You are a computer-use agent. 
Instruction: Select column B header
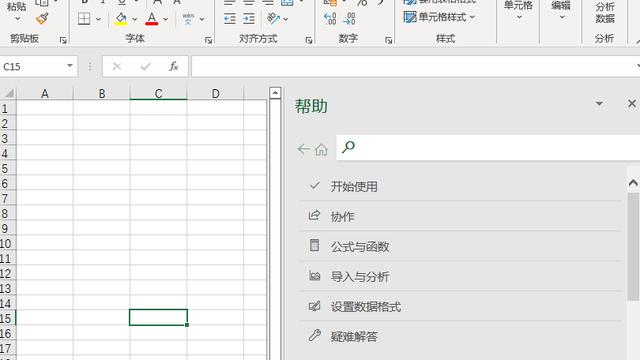102,93
